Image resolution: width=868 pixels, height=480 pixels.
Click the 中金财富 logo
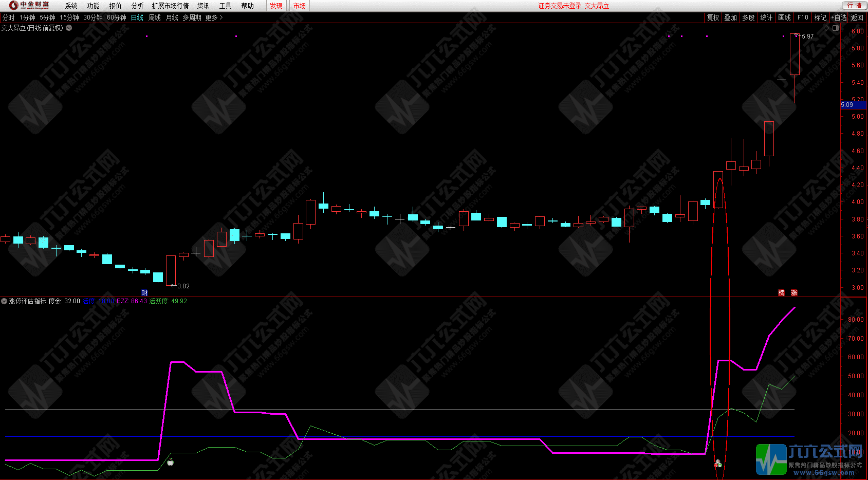pyautogui.click(x=30, y=6)
